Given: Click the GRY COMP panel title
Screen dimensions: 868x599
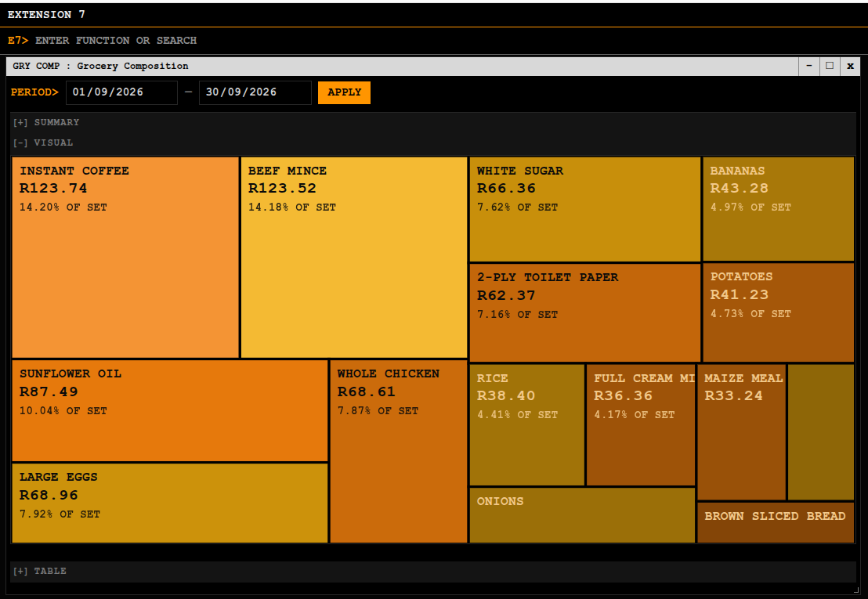Looking at the screenshot, I should [x=100, y=66].
